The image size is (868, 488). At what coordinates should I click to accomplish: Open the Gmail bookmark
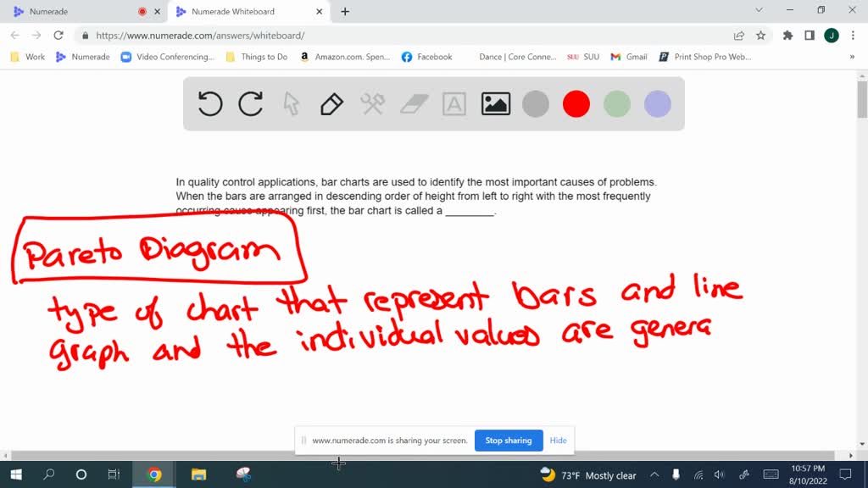[627, 56]
